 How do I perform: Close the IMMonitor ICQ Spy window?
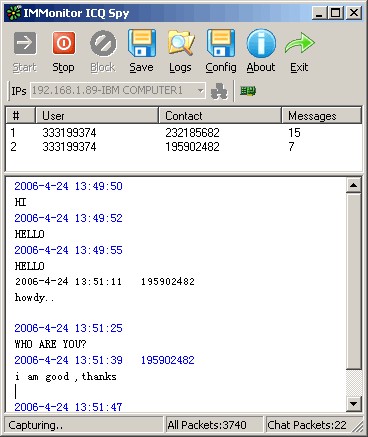pos(354,13)
